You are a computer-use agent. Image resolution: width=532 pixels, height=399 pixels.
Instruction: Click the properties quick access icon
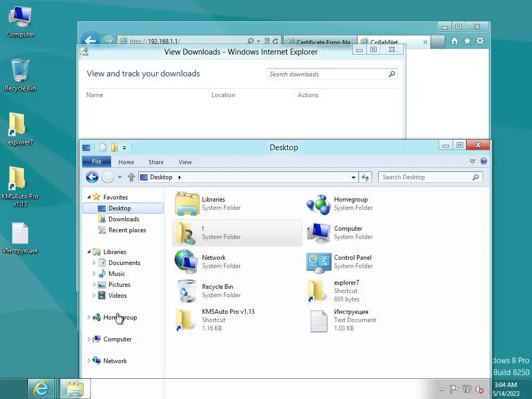point(103,148)
